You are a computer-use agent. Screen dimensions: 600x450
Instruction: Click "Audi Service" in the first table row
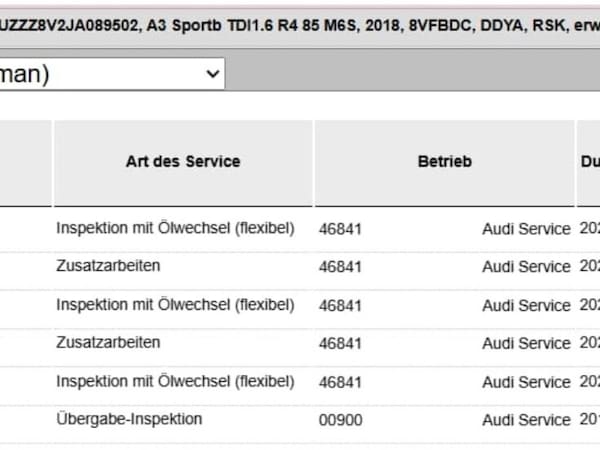[x=526, y=229]
